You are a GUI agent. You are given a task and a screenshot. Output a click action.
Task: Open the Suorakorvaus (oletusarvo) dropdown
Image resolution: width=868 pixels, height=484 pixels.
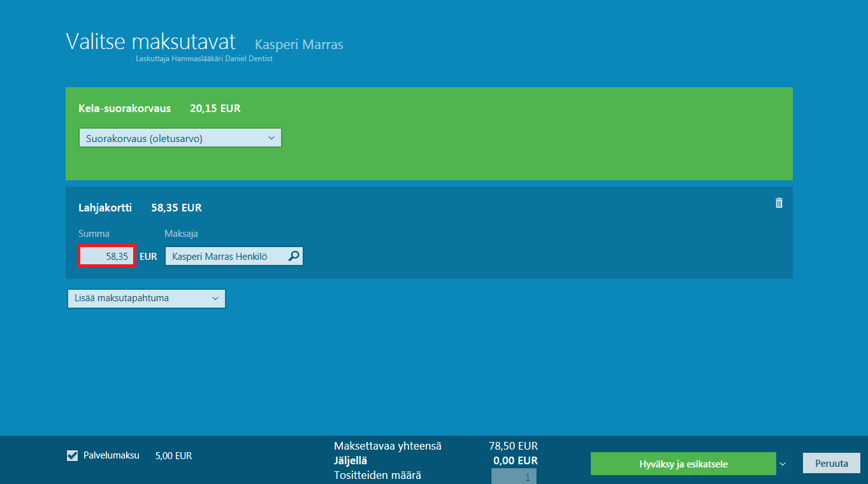click(x=180, y=138)
